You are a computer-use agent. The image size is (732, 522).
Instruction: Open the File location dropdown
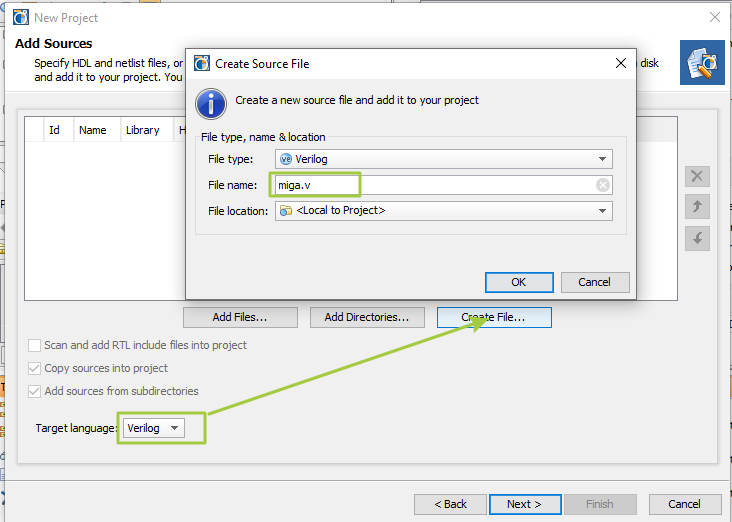pos(443,211)
